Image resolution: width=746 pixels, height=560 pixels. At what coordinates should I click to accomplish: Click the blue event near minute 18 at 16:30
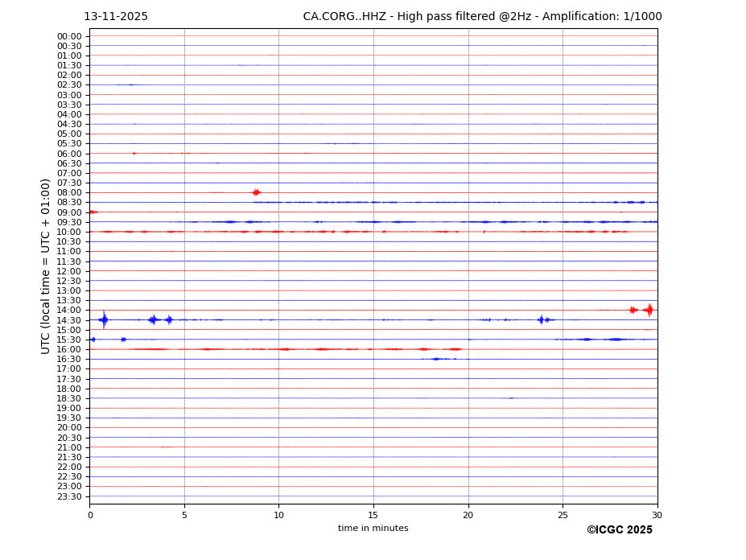point(437,359)
